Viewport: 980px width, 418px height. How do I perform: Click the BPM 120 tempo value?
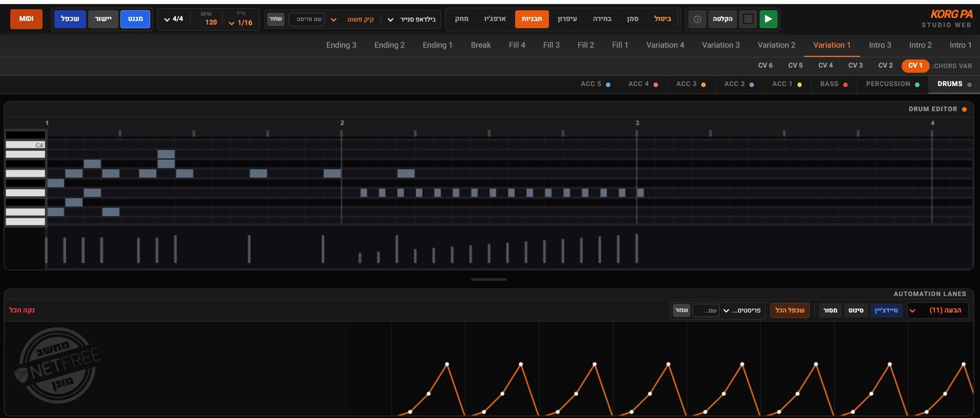pyautogui.click(x=211, y=23)
